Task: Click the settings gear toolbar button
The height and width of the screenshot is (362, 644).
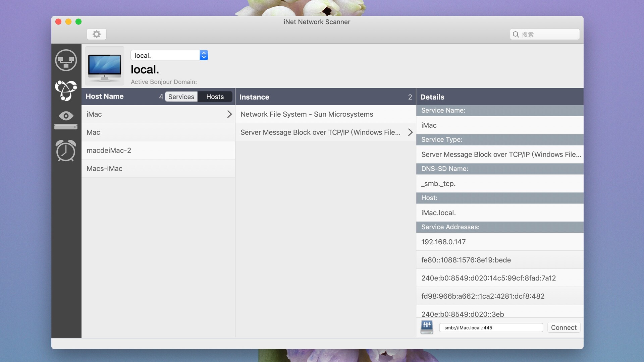Action: click(x=97, y=34)
